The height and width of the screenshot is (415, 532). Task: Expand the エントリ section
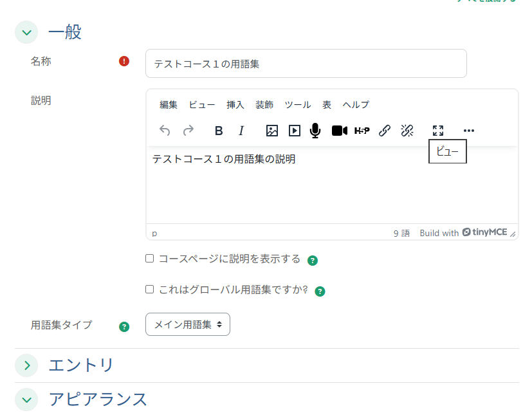[27, 365]
